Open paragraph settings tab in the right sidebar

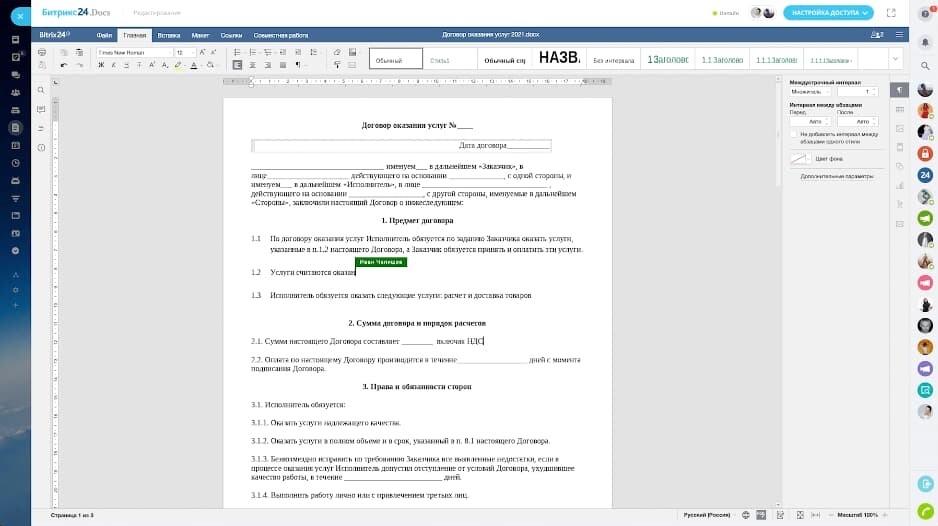coord(900,90)
